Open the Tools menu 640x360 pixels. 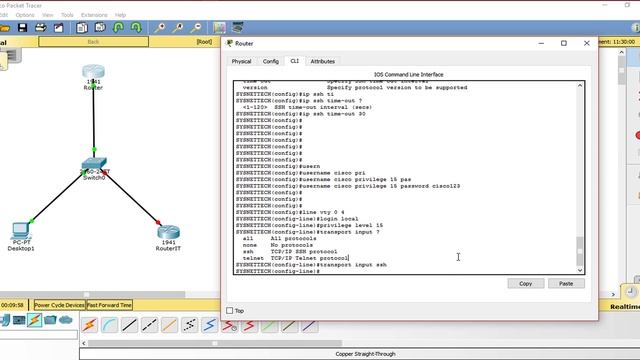[67, 15]
